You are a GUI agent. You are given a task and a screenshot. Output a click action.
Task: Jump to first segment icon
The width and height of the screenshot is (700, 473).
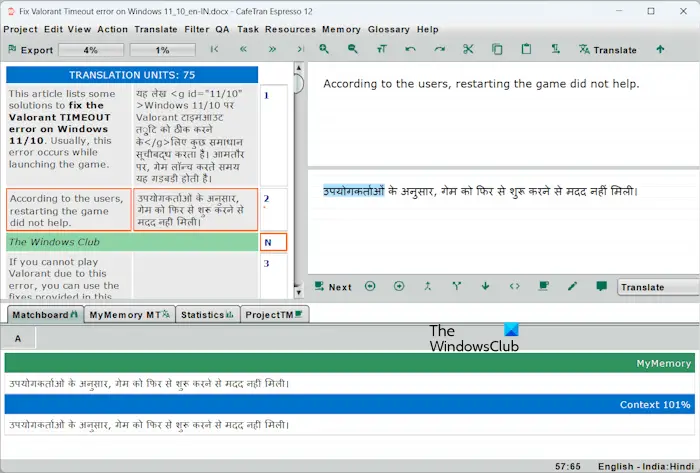pyautogui.click(x=215, y=49)
